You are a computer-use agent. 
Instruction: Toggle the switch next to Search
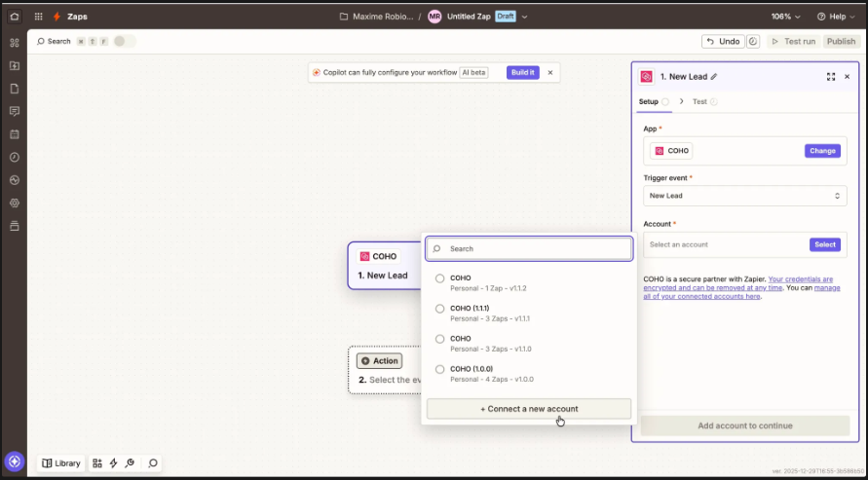point(124,42)
